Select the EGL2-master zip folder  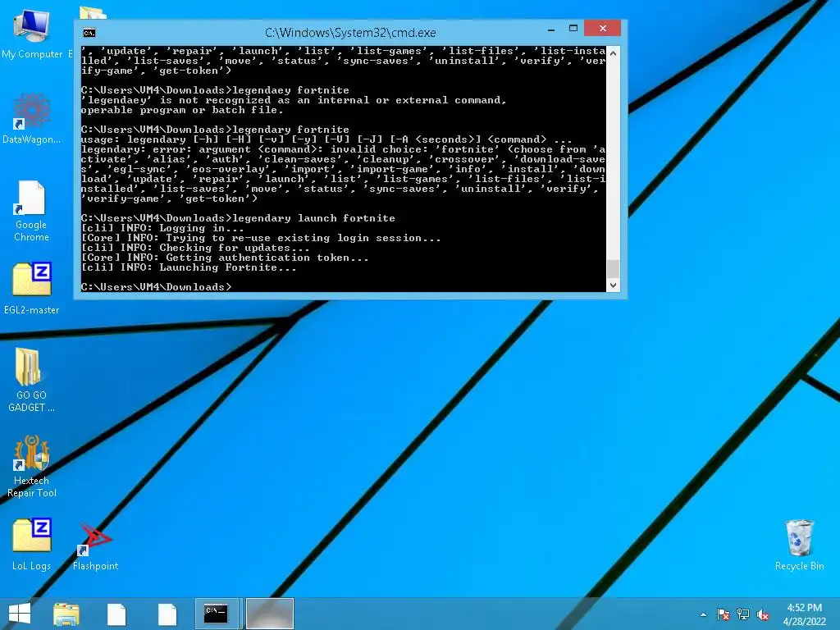pos(32,288)
